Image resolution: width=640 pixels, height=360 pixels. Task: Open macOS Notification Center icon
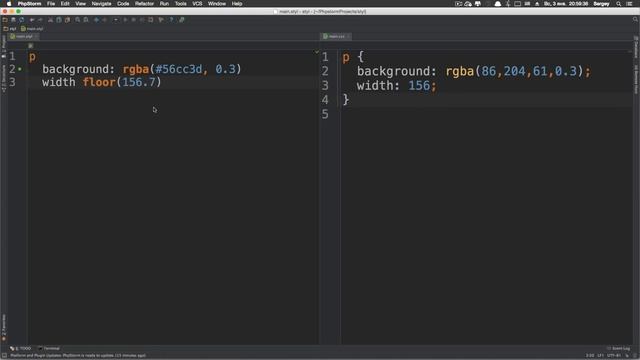click(x=629, y=4)
